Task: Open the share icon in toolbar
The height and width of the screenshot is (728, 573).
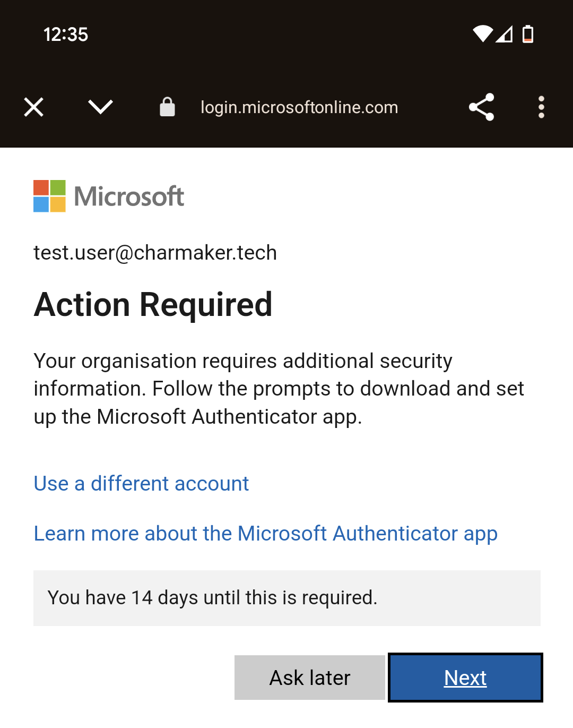Action: pyautogui.click(x=482, y=107)
